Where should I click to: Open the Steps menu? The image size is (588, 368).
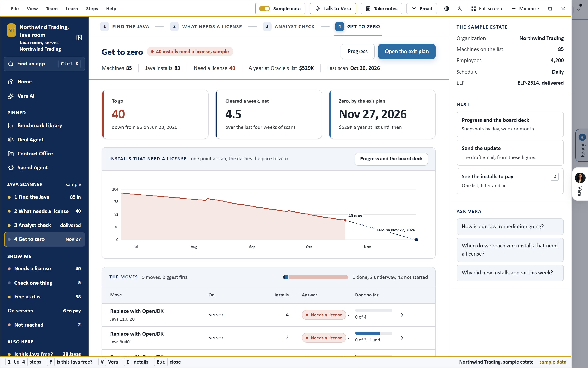(x=92, y=9)
